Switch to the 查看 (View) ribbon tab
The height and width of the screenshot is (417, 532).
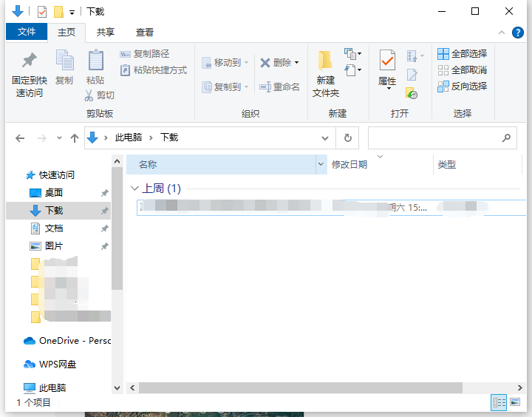[145, 33]
